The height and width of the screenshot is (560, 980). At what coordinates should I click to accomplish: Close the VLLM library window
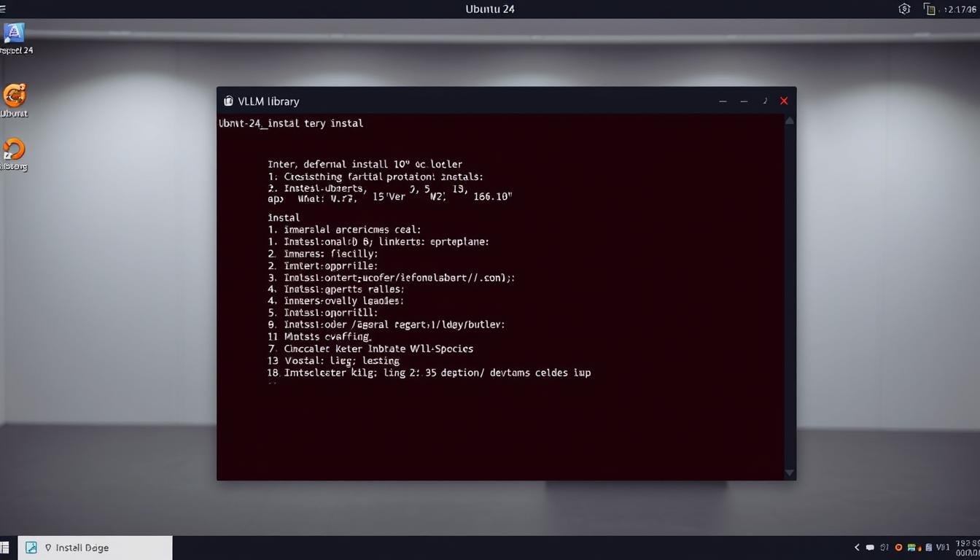point(784,101)
